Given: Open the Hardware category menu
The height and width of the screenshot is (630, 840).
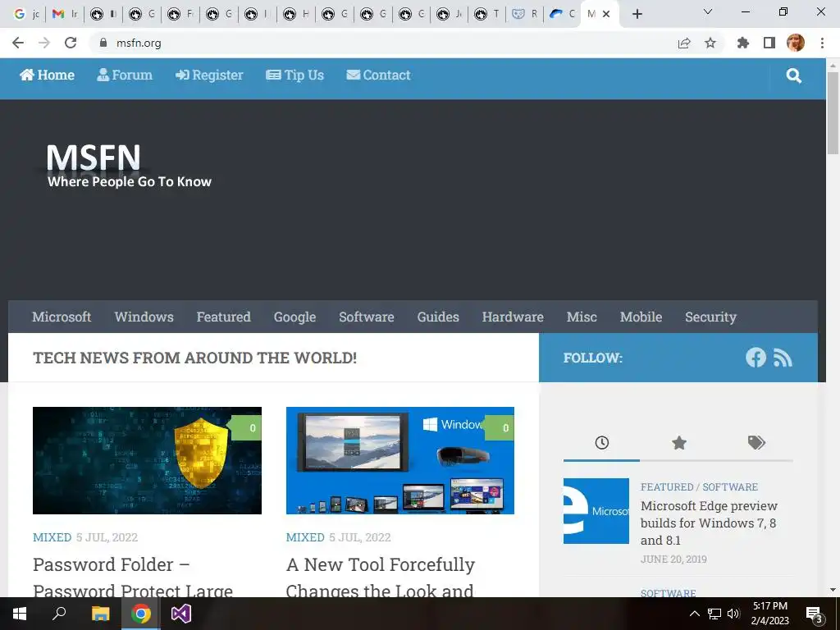Looking at the screenshot, I should (513, 317).
